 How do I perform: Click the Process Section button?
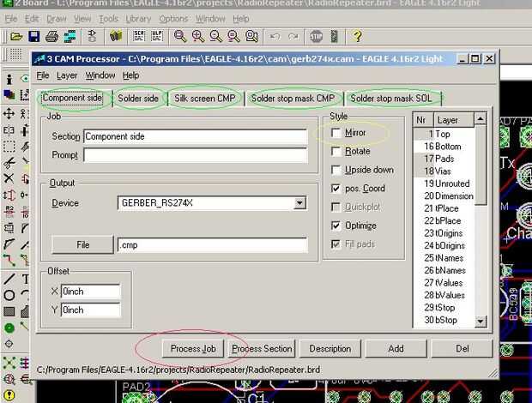[x=262, y=349]
